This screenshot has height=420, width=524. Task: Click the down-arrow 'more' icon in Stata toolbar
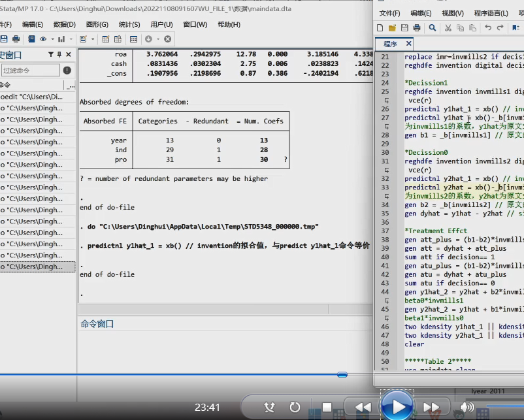(x=149, y=39)
